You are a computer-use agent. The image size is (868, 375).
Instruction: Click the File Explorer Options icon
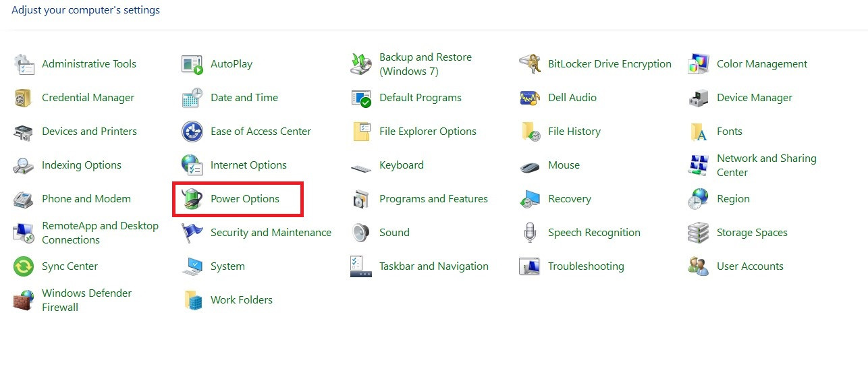pyautogui.click(x=361, y=132)
